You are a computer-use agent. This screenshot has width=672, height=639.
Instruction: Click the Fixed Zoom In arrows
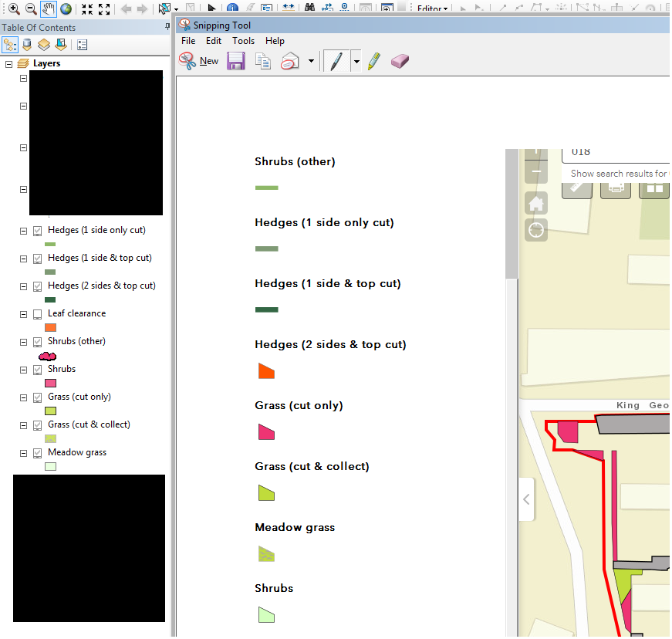(x=87, y=8)
